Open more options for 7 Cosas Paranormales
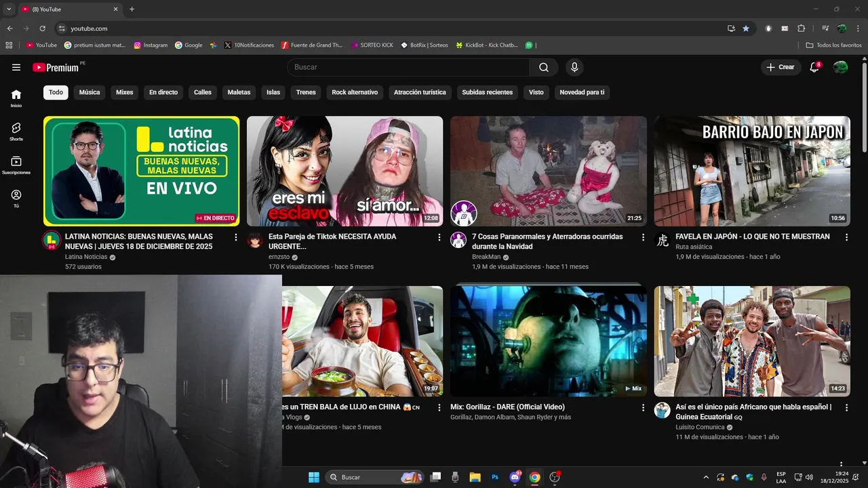The height and width of the screenshot is (488, 868). (643, 237)
